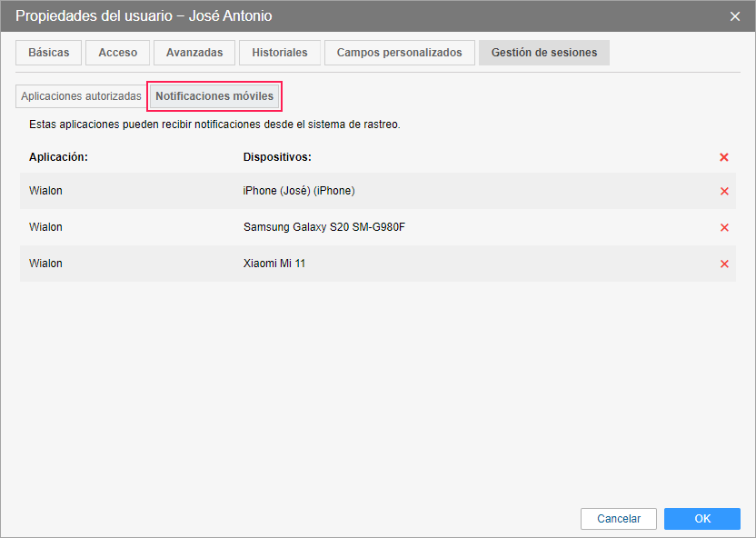Click the Samsung Galaxy S20 row text
The image size is (756, 538).
323,227
